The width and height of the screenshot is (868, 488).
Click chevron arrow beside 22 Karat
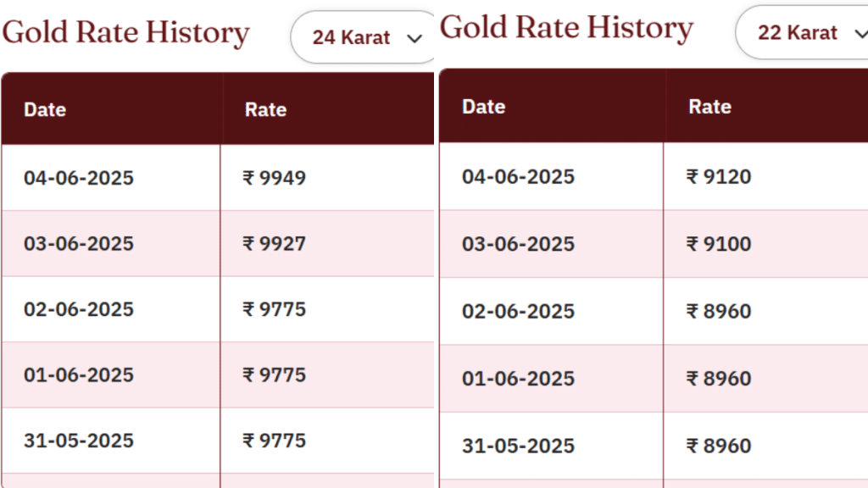[861, 34]
